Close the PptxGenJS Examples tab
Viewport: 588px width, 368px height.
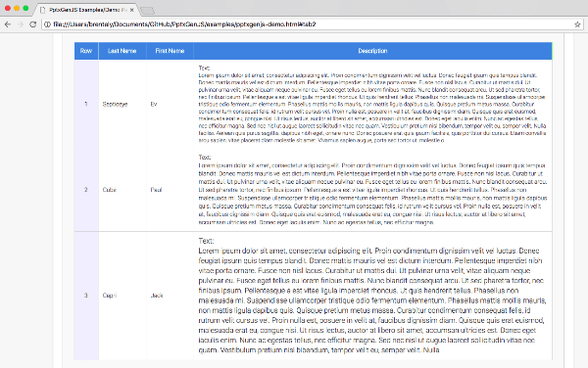131,10
